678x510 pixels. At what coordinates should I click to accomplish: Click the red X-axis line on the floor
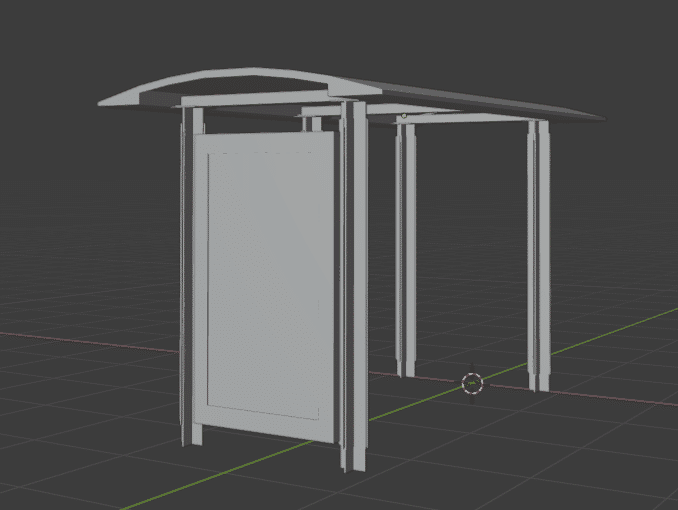[100, 345]
